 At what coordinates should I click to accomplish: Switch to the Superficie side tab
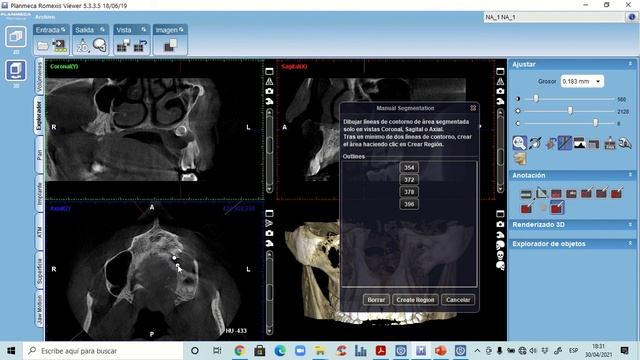[x=39, y=270]
